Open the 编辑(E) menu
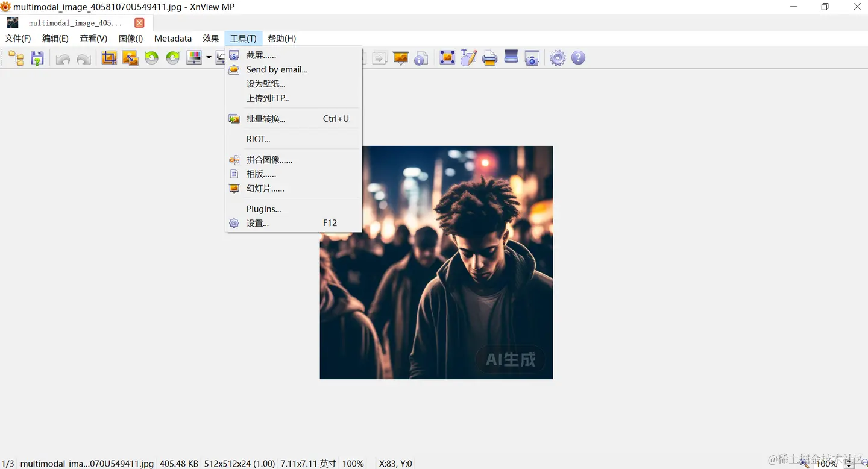The image size is (868, 469). pos(55,39)
